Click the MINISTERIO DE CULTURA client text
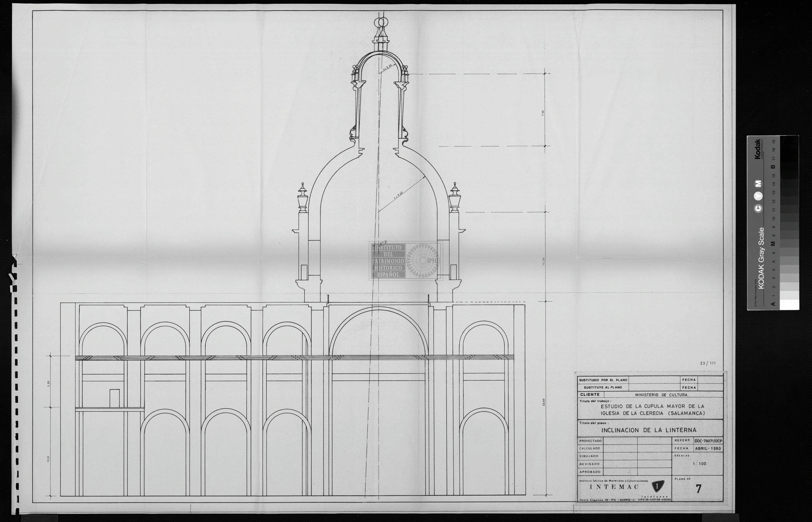The width and height of the screenshot is (812, 522). [x=661, y=395]
